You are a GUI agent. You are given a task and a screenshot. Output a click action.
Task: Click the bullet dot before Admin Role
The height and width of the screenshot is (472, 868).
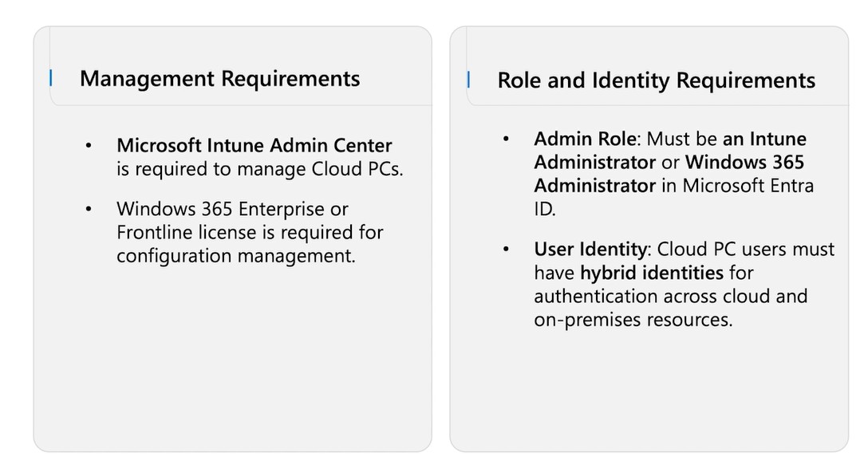[506, 140]
